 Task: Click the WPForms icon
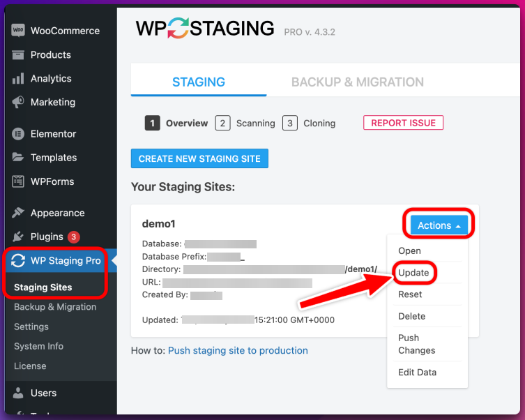[x=18, y=181]
